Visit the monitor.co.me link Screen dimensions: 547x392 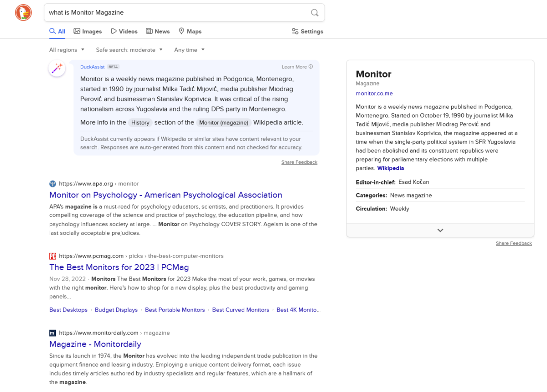click(374, 93)
